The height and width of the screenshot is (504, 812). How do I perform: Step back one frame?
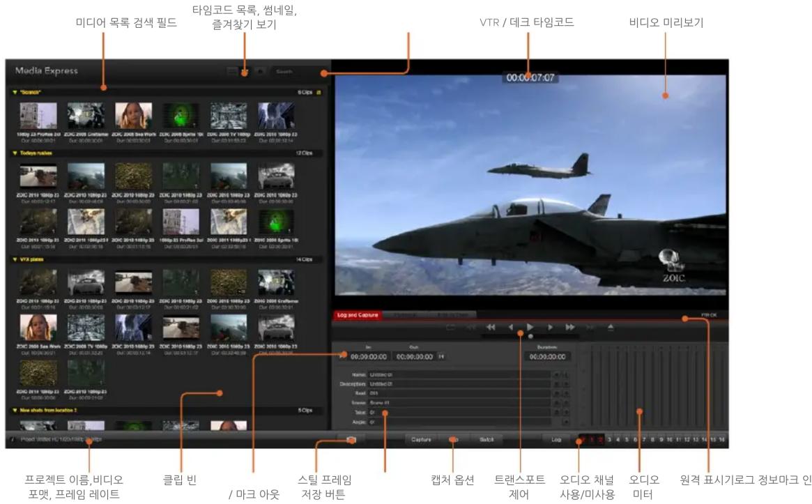click(511, 328)
